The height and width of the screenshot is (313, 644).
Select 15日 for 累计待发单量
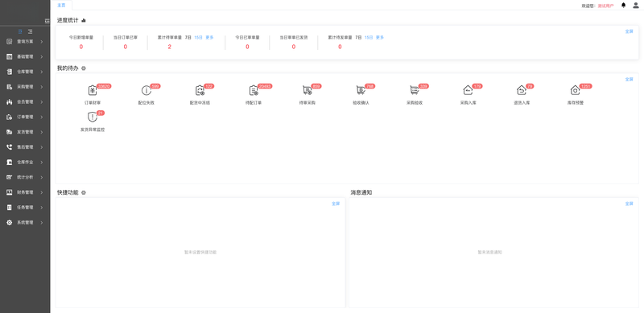click(369, 37)
